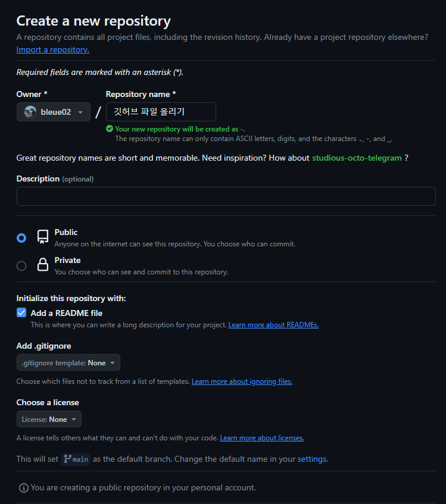Image resolution: width=446 pixels, height=504 pixels.
Task: Open Learn more about licenses
Action: point(261,437)
